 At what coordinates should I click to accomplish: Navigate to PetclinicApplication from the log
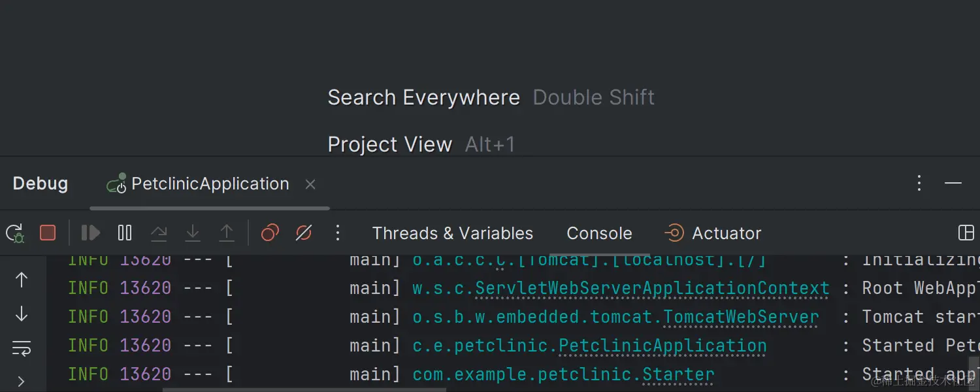(x=662, y=345)
